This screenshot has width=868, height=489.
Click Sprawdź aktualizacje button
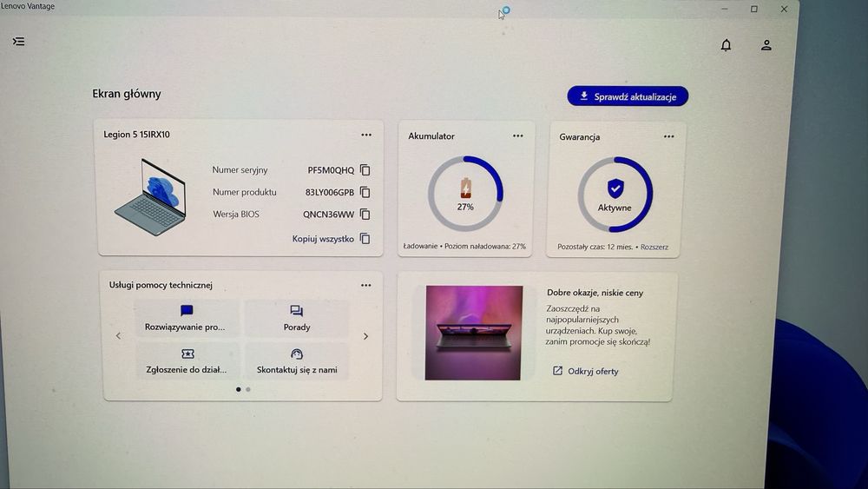tap(628, 96)
